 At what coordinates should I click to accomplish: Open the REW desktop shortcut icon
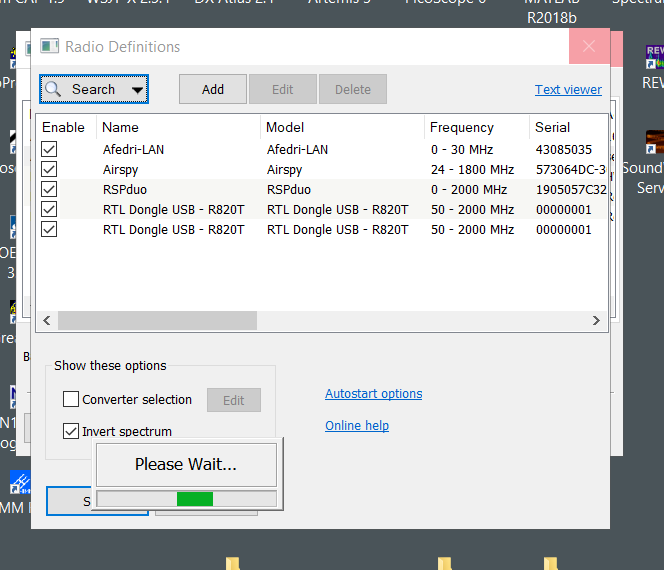[654, 58]
